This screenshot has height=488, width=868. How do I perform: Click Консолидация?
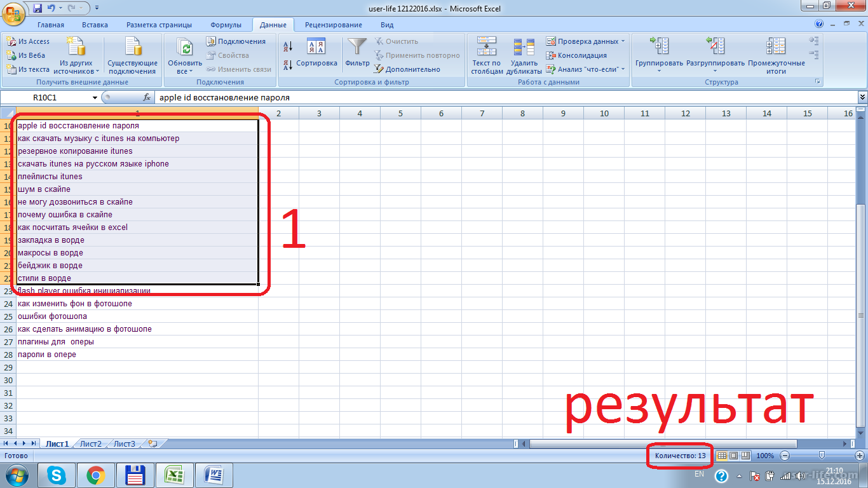[576, 55]
